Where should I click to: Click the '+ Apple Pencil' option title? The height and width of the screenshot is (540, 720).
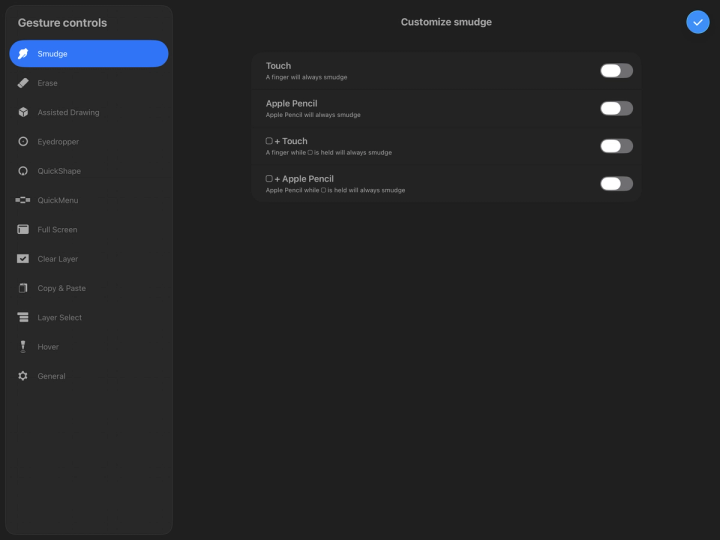[x=300, y=179]
